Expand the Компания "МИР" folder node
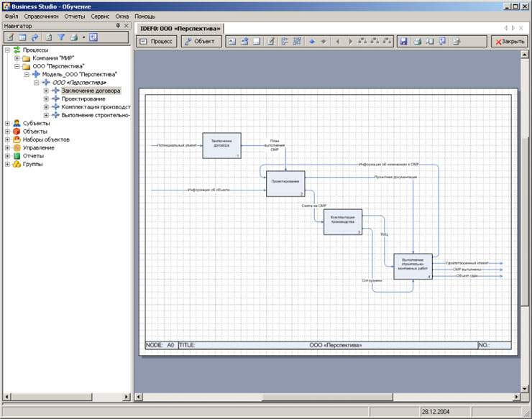532x419 pixels. tap(17, 58)
